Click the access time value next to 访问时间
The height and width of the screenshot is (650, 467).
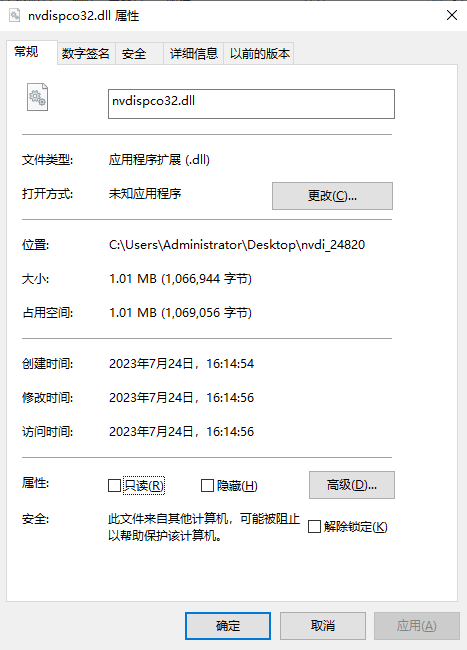pos(181,432)
